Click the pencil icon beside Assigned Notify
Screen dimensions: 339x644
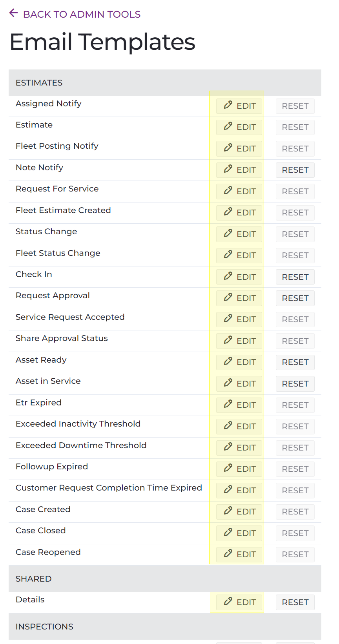[x=228, y=106]
